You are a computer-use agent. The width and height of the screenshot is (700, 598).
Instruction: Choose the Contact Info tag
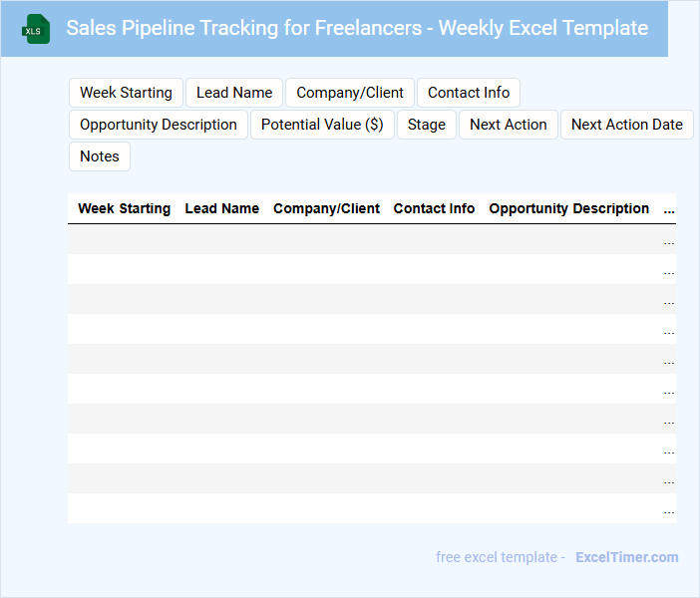pyautogui.click(x=469, y=93)
